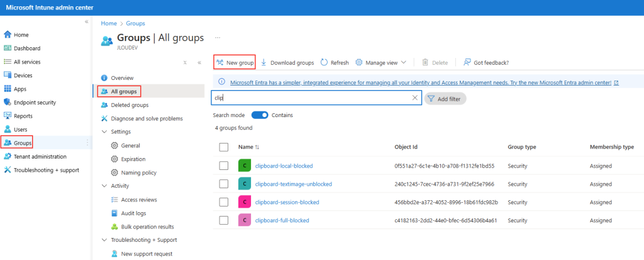Viewport: 644px width, 260px height.
Task: Open Dashboard from the left navigation
Action: click(27, 48)
